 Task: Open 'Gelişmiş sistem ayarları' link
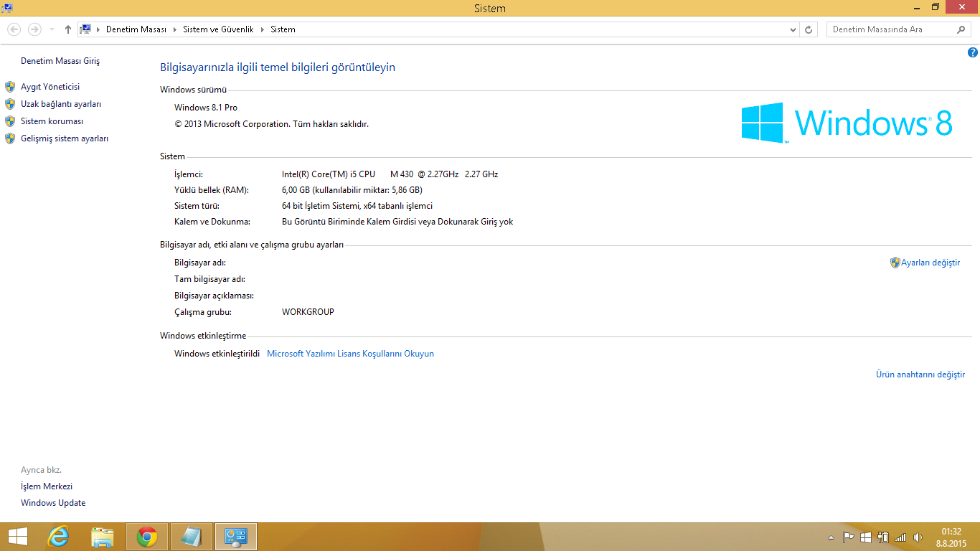click(x=65, y=138)
